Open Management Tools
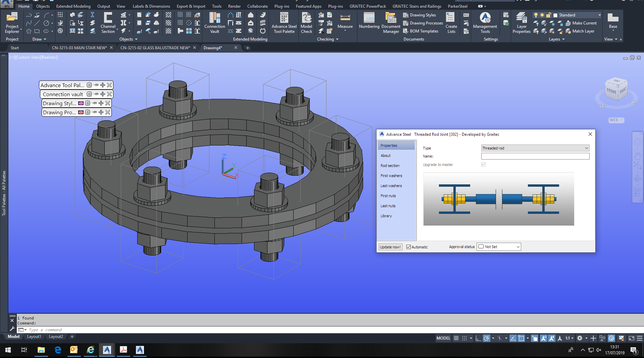 (x=485, y=22)
